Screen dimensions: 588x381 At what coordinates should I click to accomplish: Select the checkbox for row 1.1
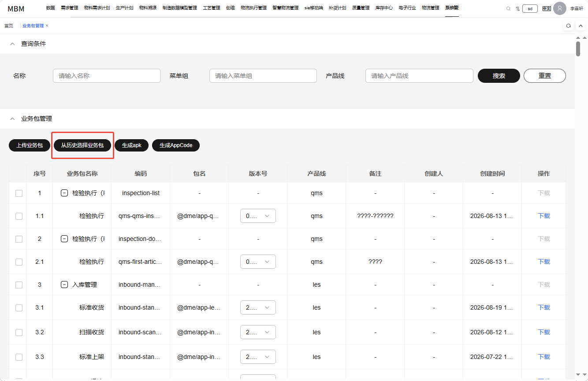pyautogui.click(x=19, y=216)
